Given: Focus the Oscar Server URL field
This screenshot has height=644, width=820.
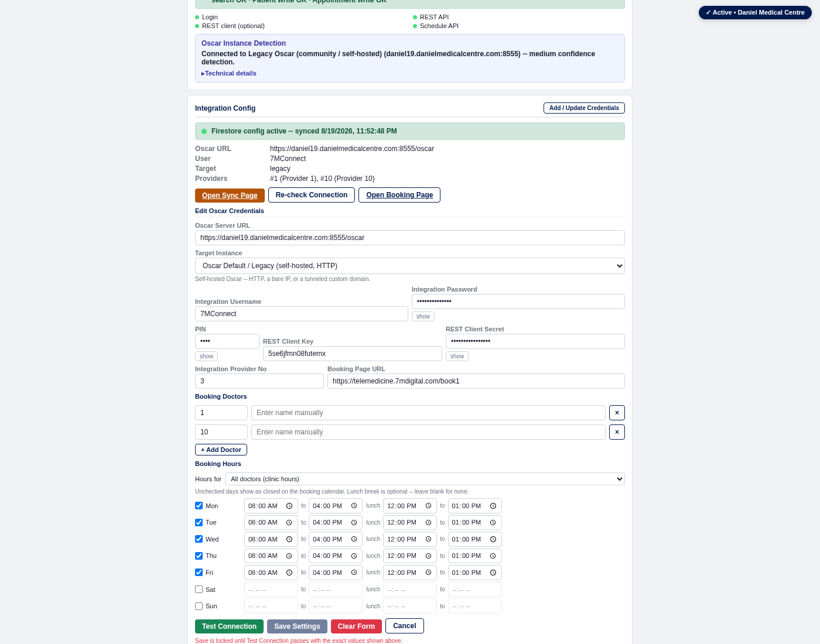Looking at the screenshot, I should (410, 238).
